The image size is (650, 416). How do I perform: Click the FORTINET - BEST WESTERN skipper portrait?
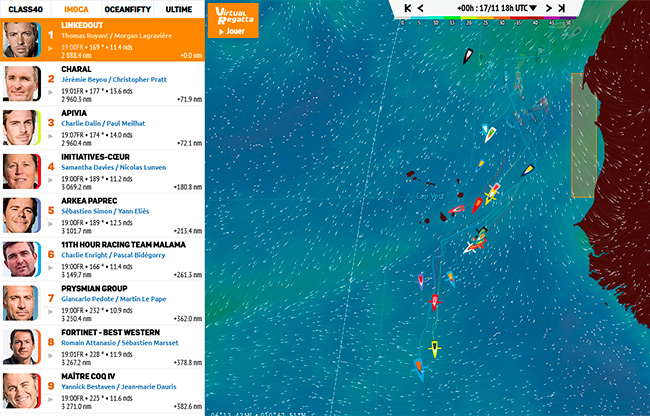pyautogui.click(x=22, y=347)
